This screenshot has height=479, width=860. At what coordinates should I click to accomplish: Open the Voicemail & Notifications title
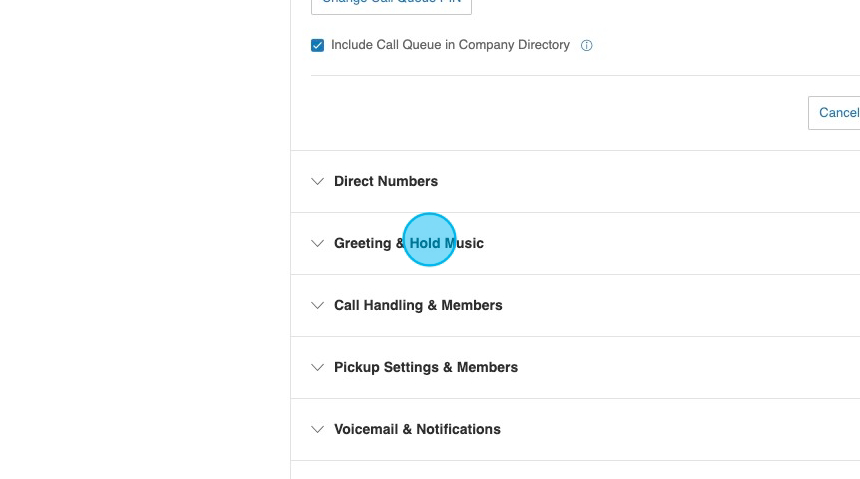pyautogui.click(x=417, y=430)
